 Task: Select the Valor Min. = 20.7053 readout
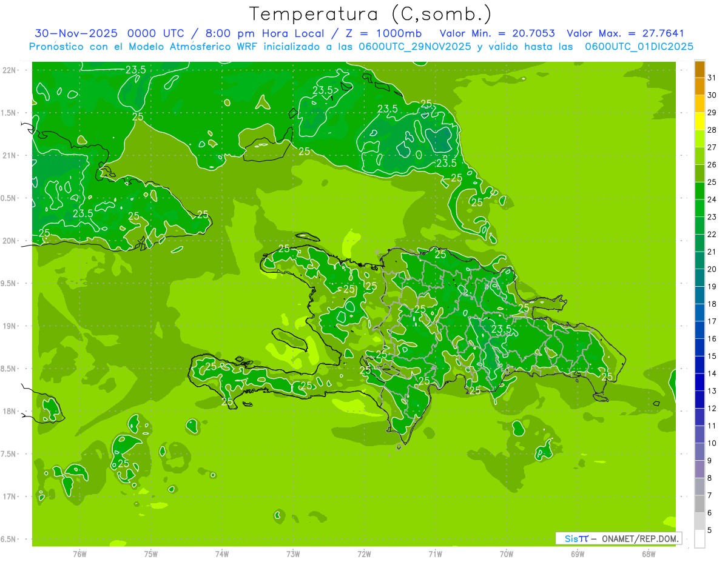[x=497, y=34]
